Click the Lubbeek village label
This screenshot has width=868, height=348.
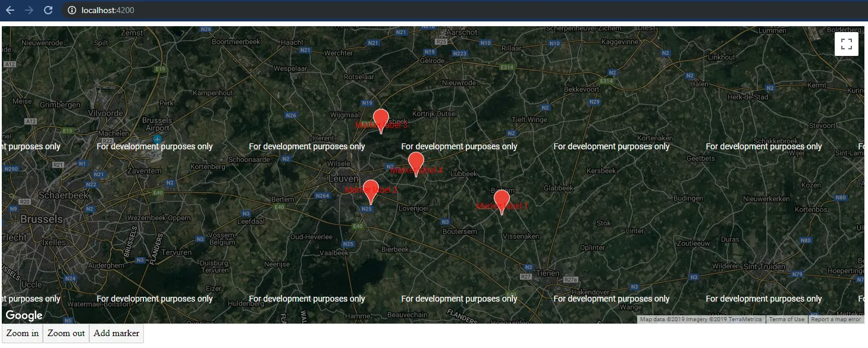tap(464, 174)
